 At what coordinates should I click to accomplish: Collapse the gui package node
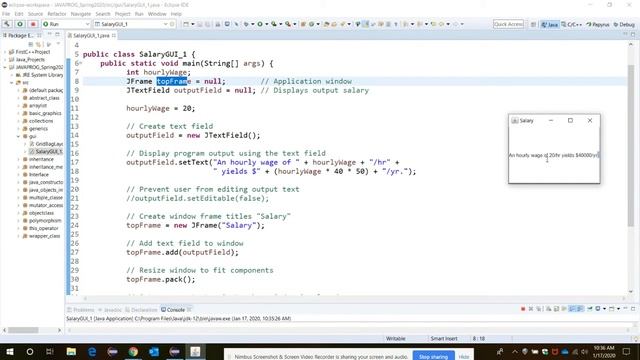click(x=18, y=136)
